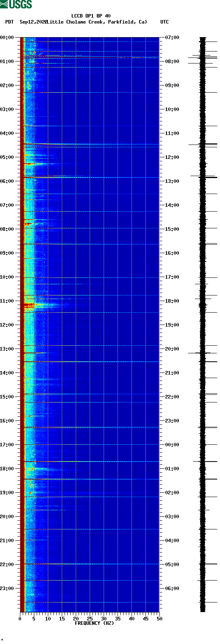Click the bright red event near 11:00 PDT
This screenshot has width=220, height=644.
[29, 305]
